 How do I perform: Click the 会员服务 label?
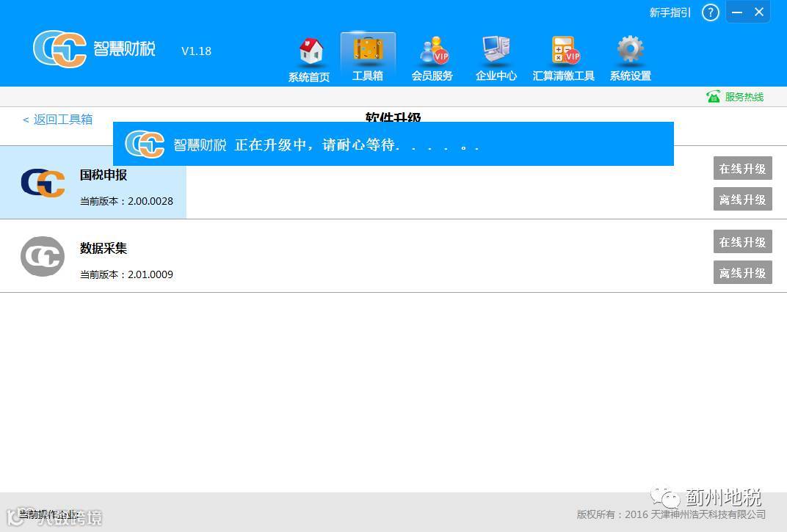[x=432, y=76]
